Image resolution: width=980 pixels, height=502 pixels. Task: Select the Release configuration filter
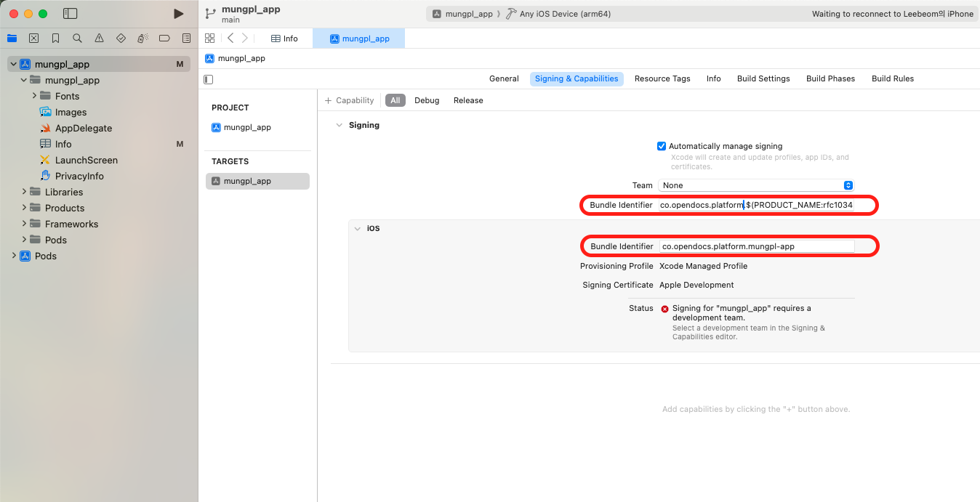click(x=468, y=100)
